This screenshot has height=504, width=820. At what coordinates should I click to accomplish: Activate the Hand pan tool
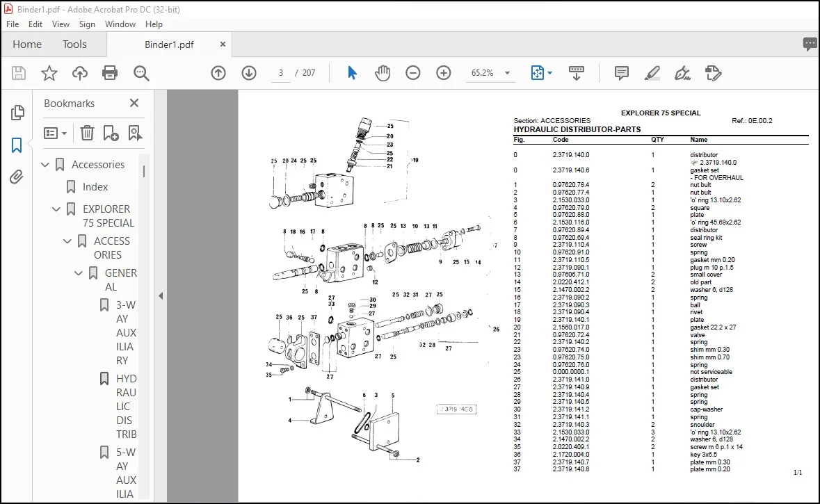pos(383,73)
